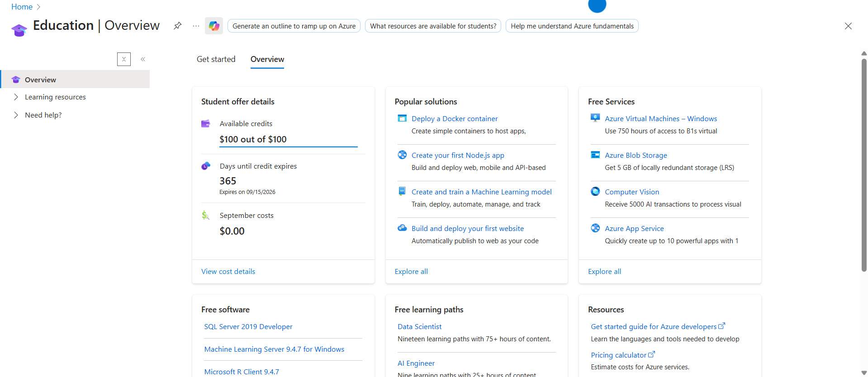Switch to the Get started tab
The width and height of the screenshot is (868, 377).
click(216, 59)
